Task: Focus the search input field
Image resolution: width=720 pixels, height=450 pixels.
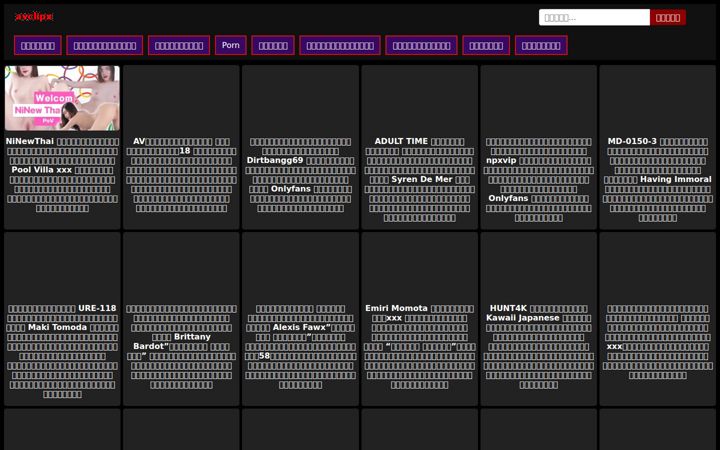Action: (x=594, y=18)
